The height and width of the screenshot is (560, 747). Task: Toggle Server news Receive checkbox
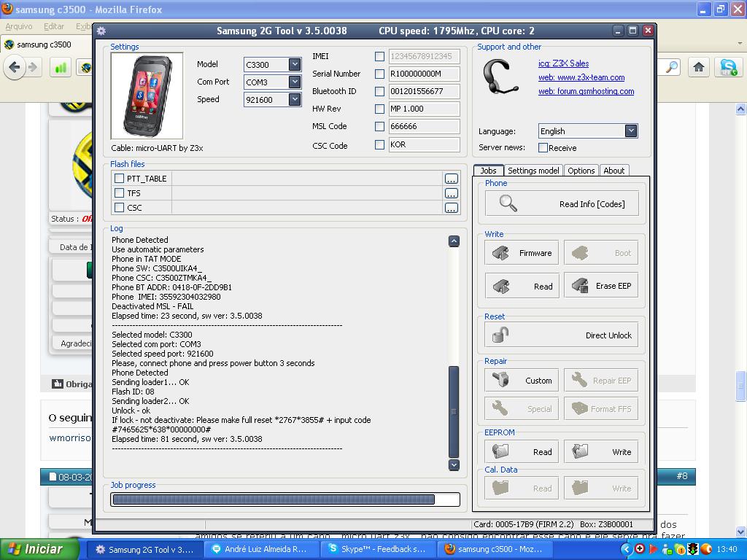pos(543,147)
